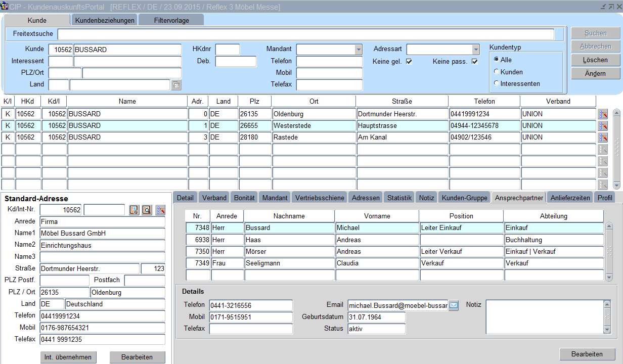Open the Mandant dropdown
623x364 pixels.
pos(359,50)
